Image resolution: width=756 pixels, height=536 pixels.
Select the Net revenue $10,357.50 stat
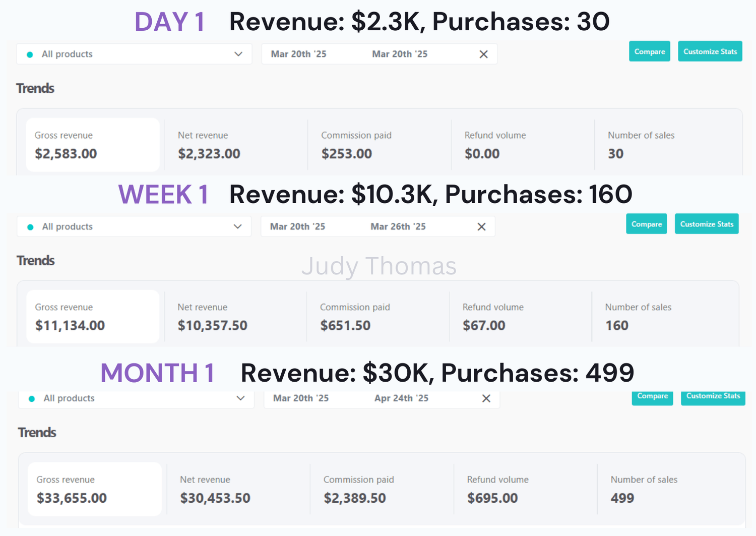click(235, 317)
